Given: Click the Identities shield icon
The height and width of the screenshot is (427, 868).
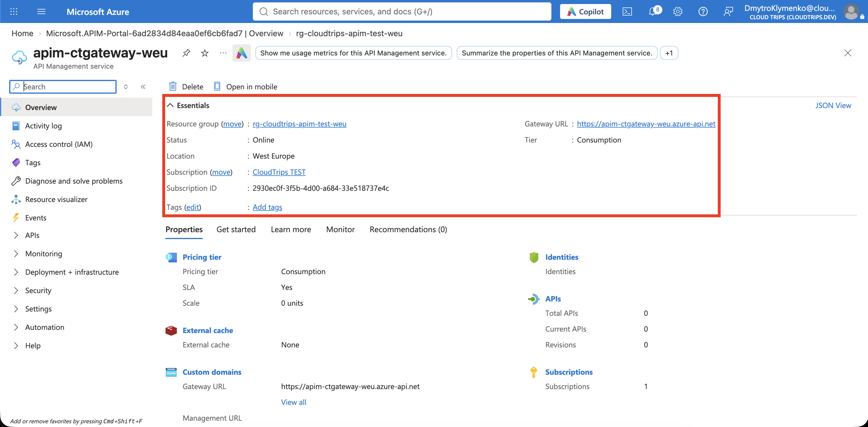Looking at the screenshot, I should click(x=534, y=257).
